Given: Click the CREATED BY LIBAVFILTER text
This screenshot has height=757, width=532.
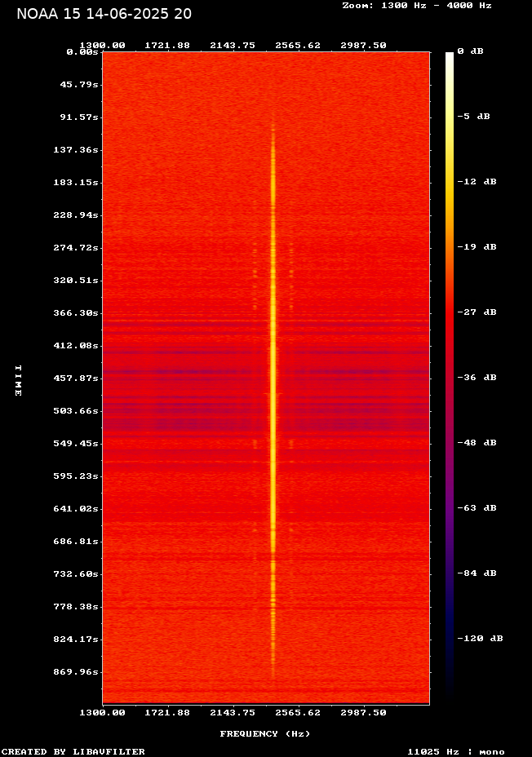Looking at the screenshot, I should (x=73, y=751).
